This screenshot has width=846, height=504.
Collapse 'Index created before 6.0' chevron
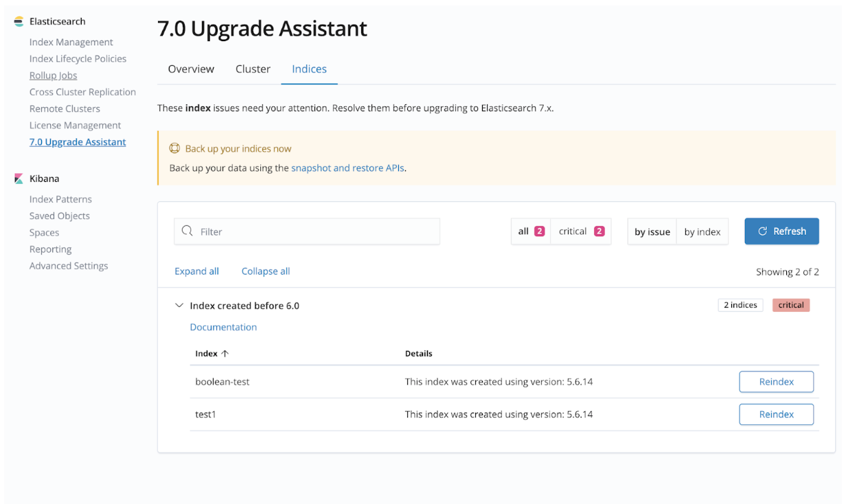(179, 306)
